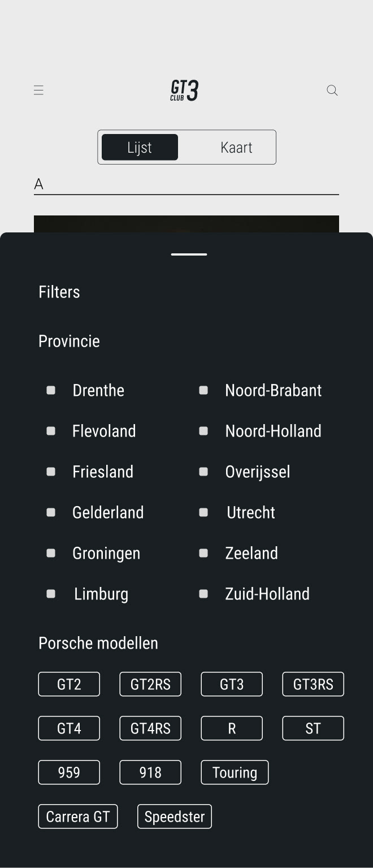The height and width of the screenshot is (868, 373).
Task: Switch to the Kaart view tab
Action: click(236, 148)
